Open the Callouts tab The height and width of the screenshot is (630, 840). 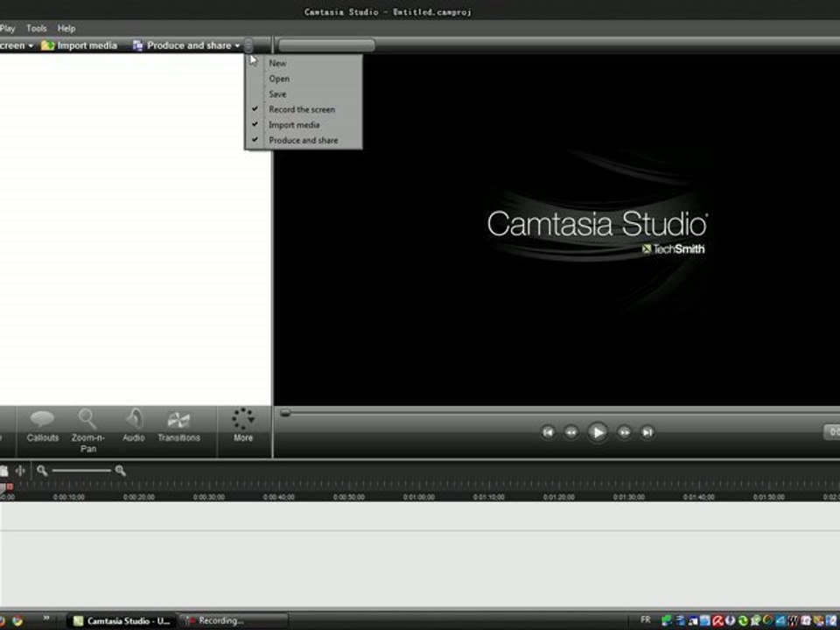click(x=42, y=426)
